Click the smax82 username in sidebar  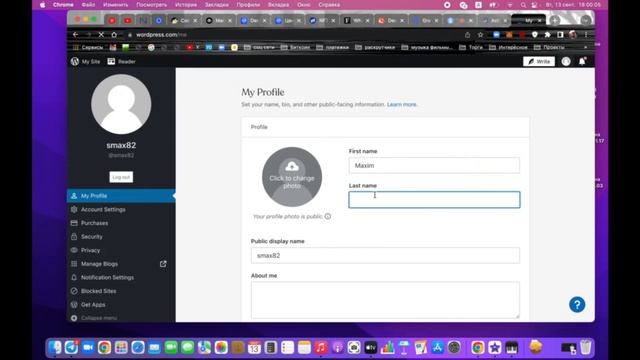click(121, 145)
